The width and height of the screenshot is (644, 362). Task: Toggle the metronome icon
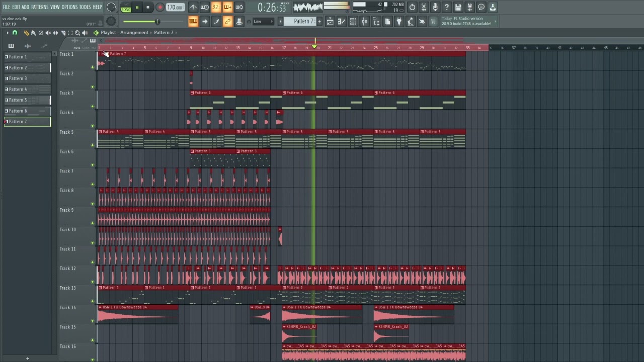coord(193,7)
